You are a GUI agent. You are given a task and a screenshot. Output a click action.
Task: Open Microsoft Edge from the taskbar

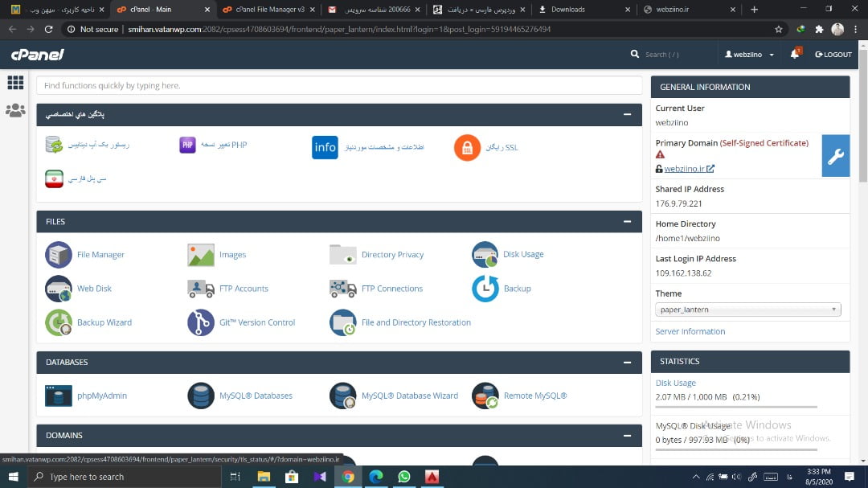click(376, 477)
